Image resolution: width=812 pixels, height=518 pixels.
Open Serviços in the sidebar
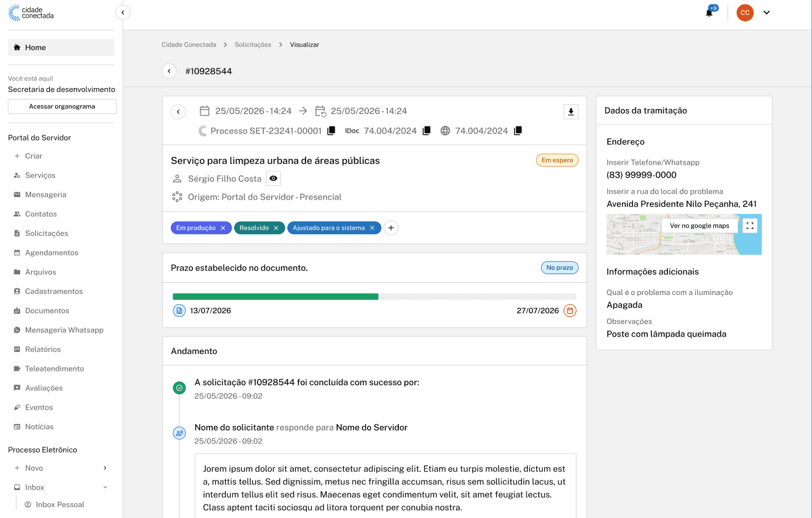40,176
